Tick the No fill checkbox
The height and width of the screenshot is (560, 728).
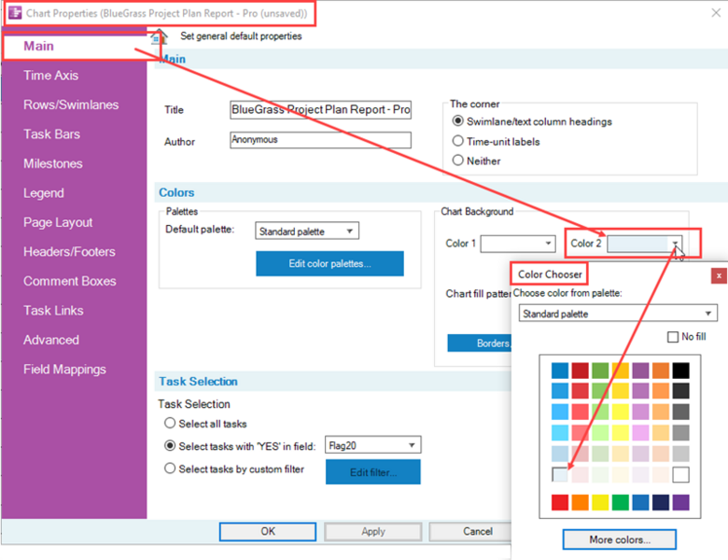[x=672, y=337]
